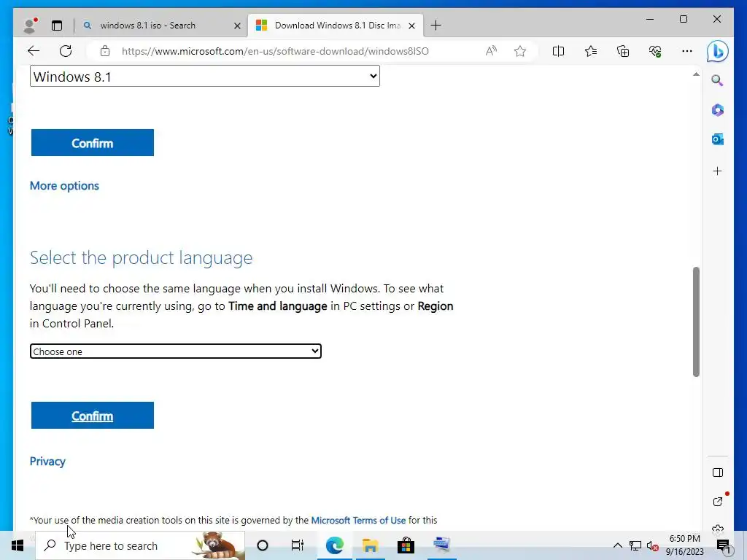Viewport: 747px width, 560px height.
Task: Open the Windows Start menu
Action: [18, 545]
